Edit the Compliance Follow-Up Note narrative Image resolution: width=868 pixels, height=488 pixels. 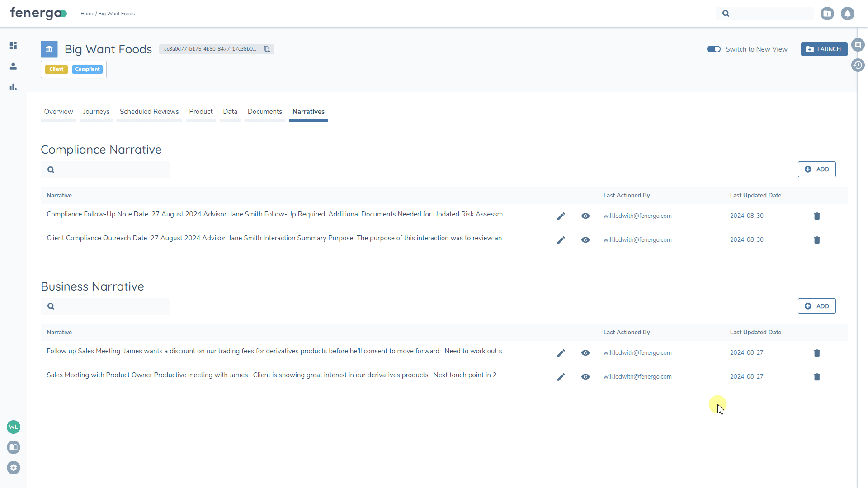pos(561,216)
